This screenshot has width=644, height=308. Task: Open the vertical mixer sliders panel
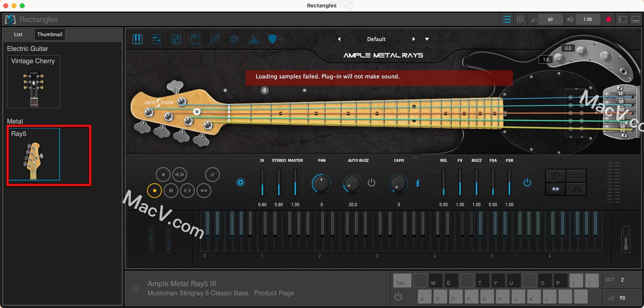(x=215, y=39)
